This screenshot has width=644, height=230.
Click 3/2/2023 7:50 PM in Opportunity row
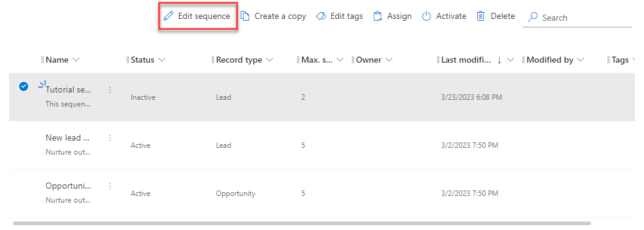click(x=469, y=193)
